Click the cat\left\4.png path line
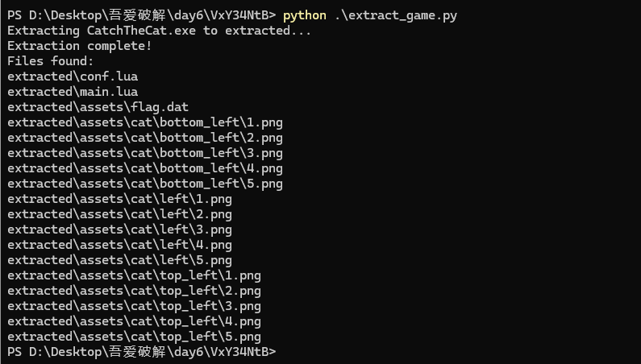Screen dimensions: 641x364 pos(119,245)
